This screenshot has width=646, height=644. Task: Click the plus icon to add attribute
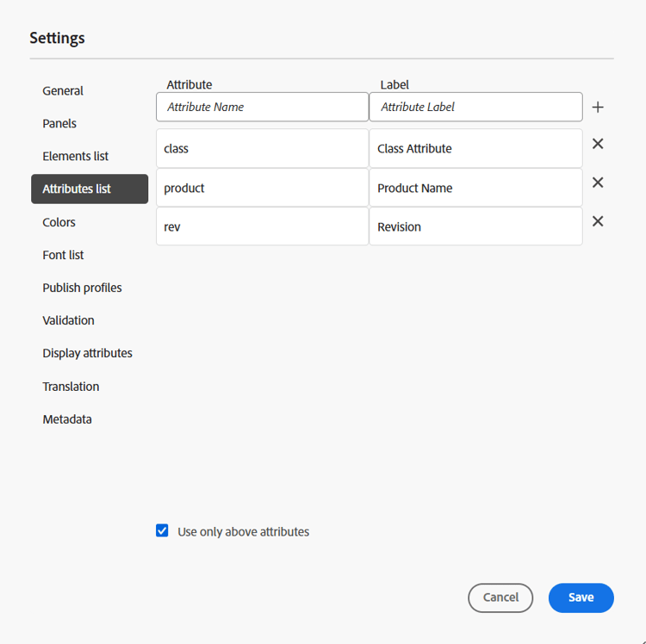(x=598, y=108)
